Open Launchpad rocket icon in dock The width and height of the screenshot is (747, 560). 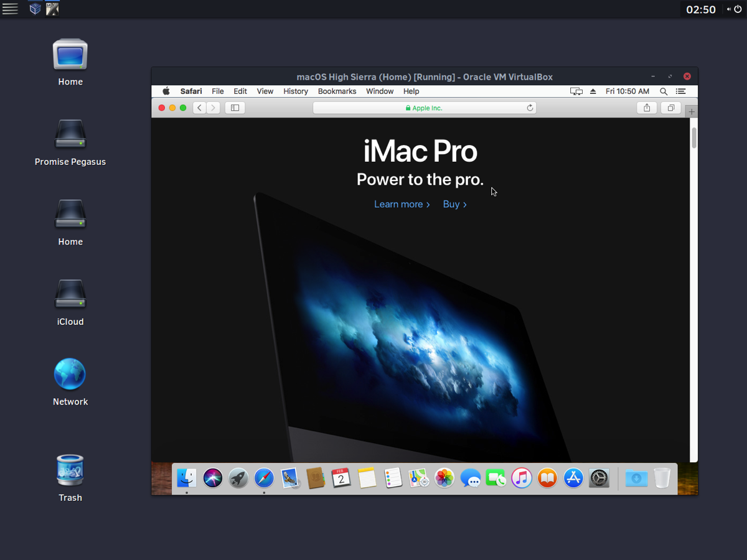pyautogui.click(x=238, y=478)
